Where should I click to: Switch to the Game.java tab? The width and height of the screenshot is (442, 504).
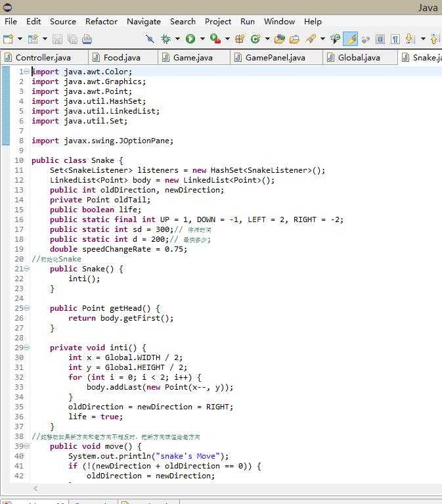192,58
